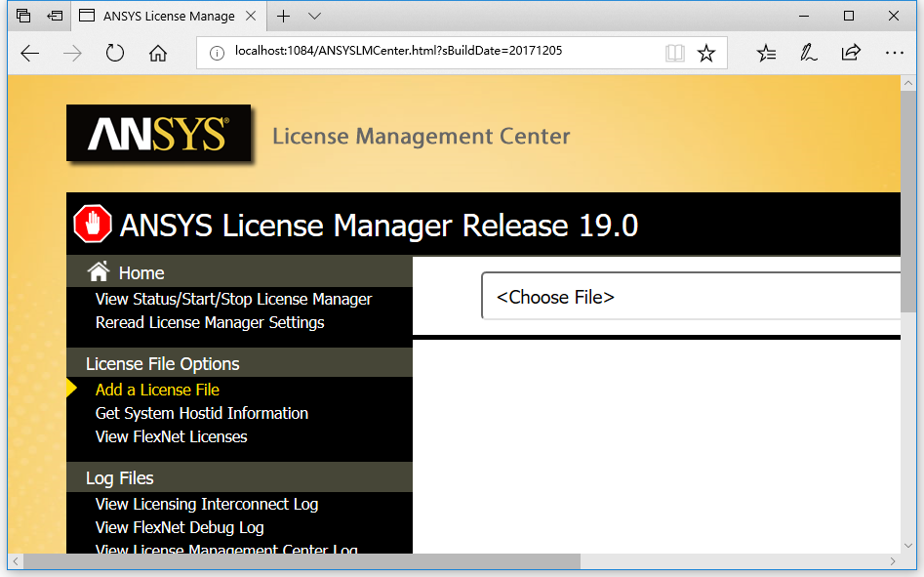Click the <Choose File> field
Screen dimensions: 924x577
click(691, 297)
